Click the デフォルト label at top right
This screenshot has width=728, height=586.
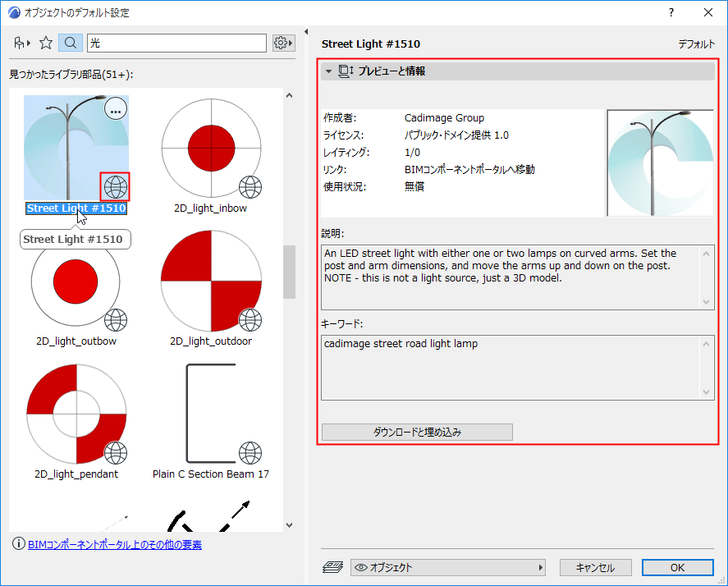[697, 44]
